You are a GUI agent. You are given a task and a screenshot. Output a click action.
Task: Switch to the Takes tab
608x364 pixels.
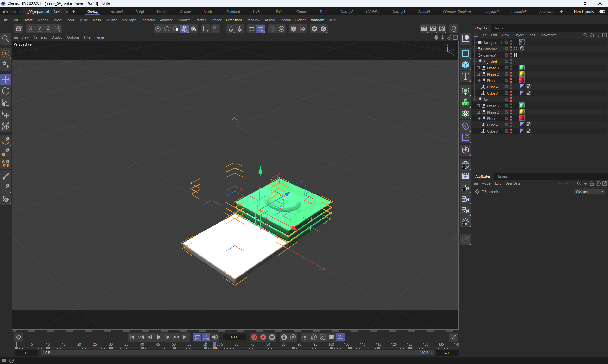pos(498,28)
